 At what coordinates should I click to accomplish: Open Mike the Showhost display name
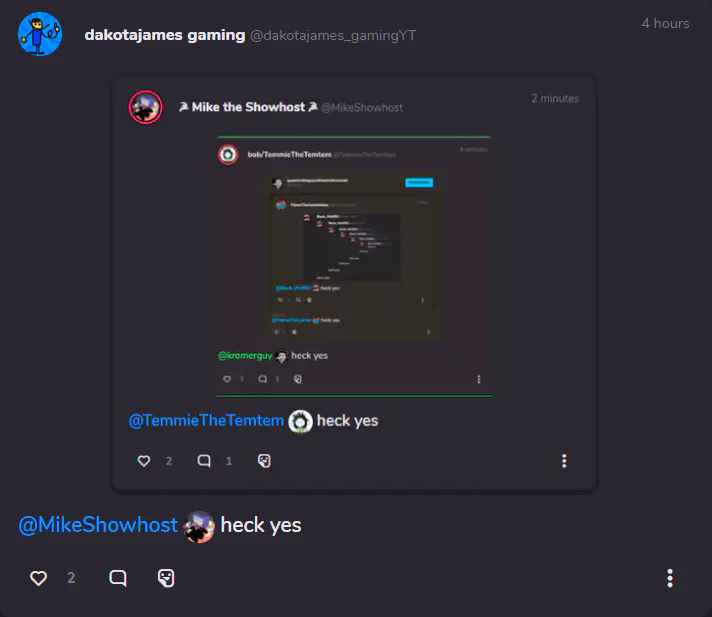[x=248, y=107]
